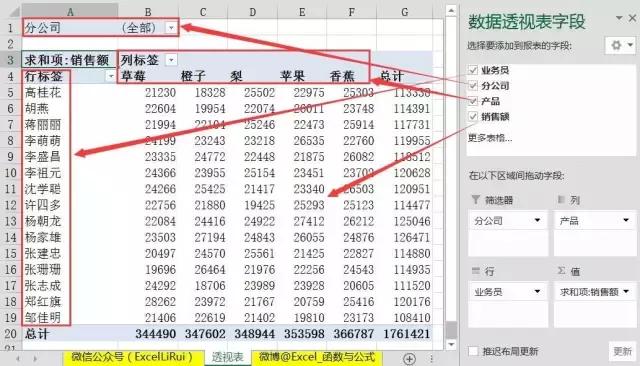Switch to the 透视表 sheet tab
The image size is (640, 366).
pos(227,357)
